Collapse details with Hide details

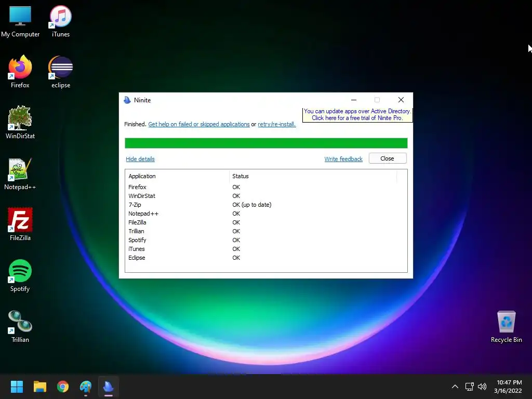coord(140,159)
